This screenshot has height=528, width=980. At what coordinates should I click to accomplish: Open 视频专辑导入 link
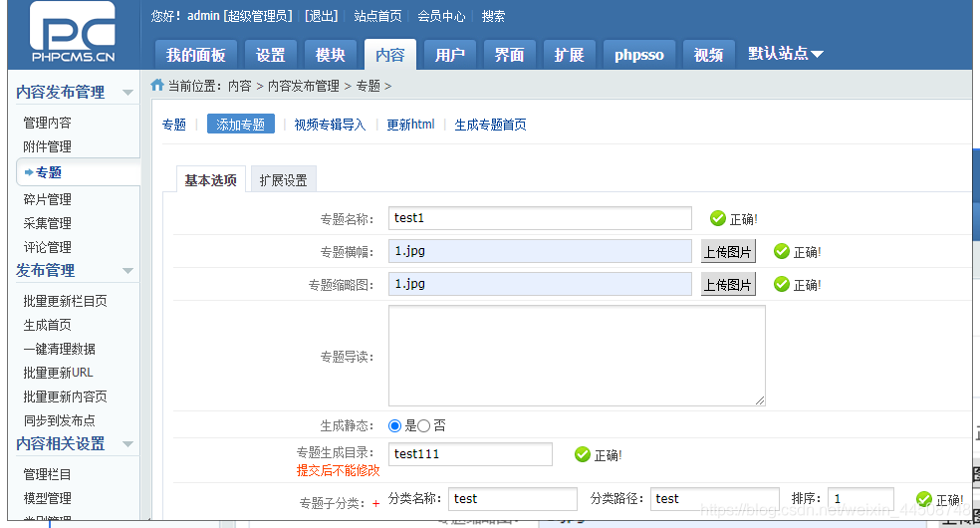(x=330, y=125)
